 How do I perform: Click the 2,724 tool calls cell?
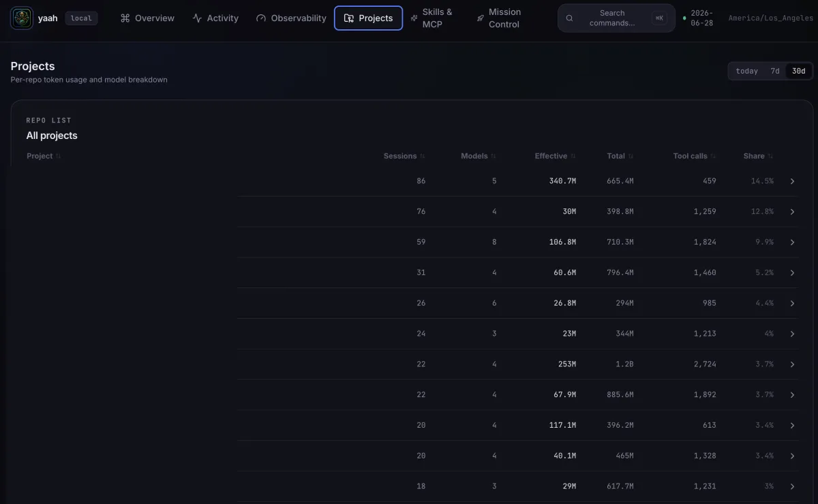coord(705,364)
